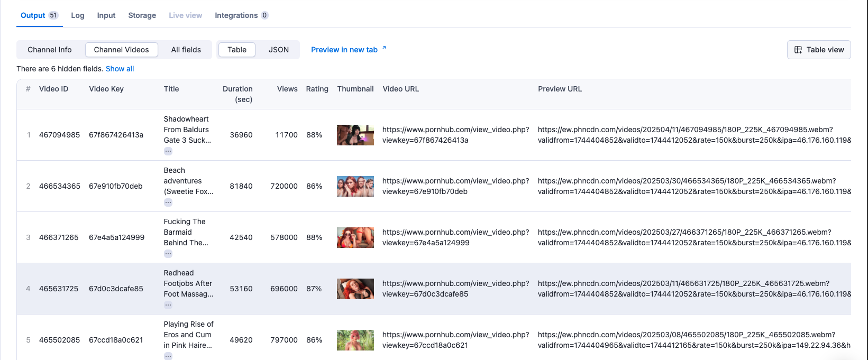Expand truncated title in row 466534365
This screenshot has width=868, height=360.
tap(168, 202)
